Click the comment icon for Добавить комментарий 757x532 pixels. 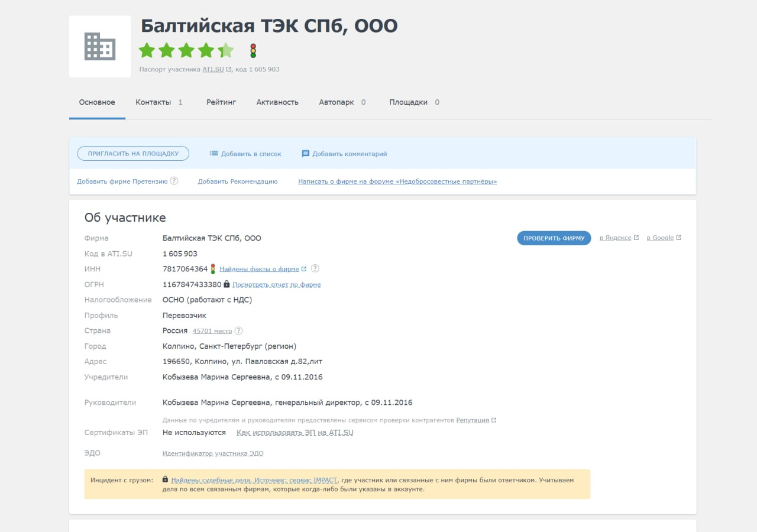306,154
